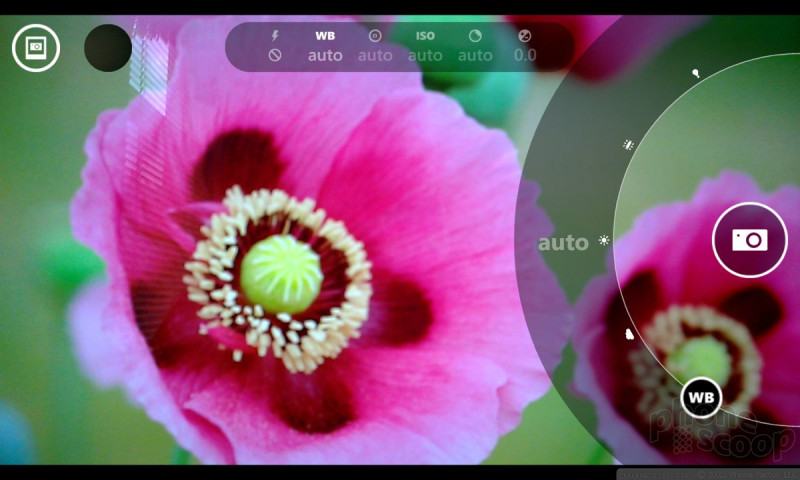Open the shutter speed setting icon

(x=475, y=36)
